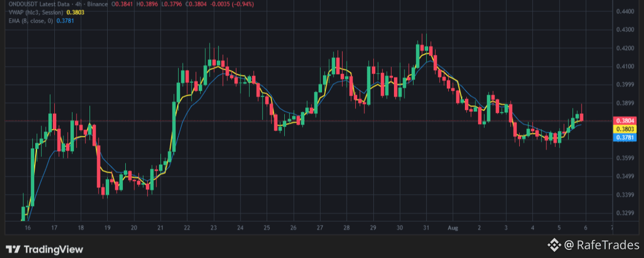Click the 0.3499 price axis label
This screenshot has width=644, height=258.
coord(626,176)
